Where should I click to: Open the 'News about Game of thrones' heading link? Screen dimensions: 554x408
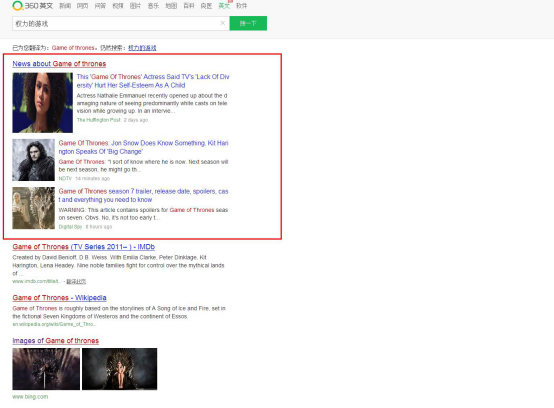point(59,64)
